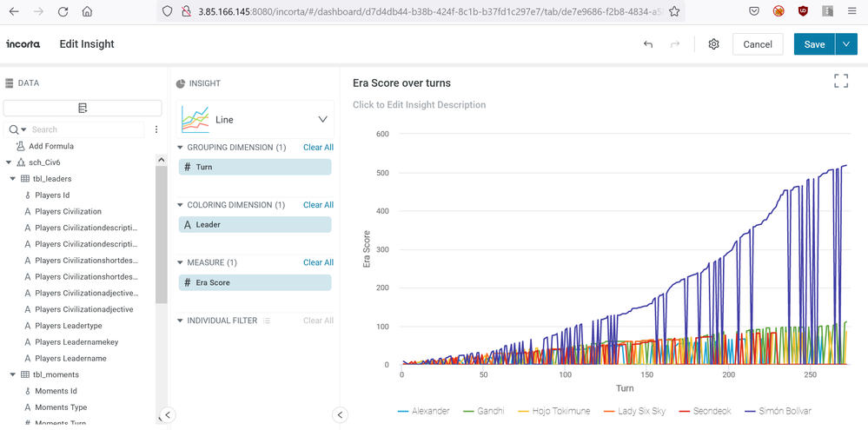
Task: Select the Era Score measure pill
Action: click(x=255, y=282)
